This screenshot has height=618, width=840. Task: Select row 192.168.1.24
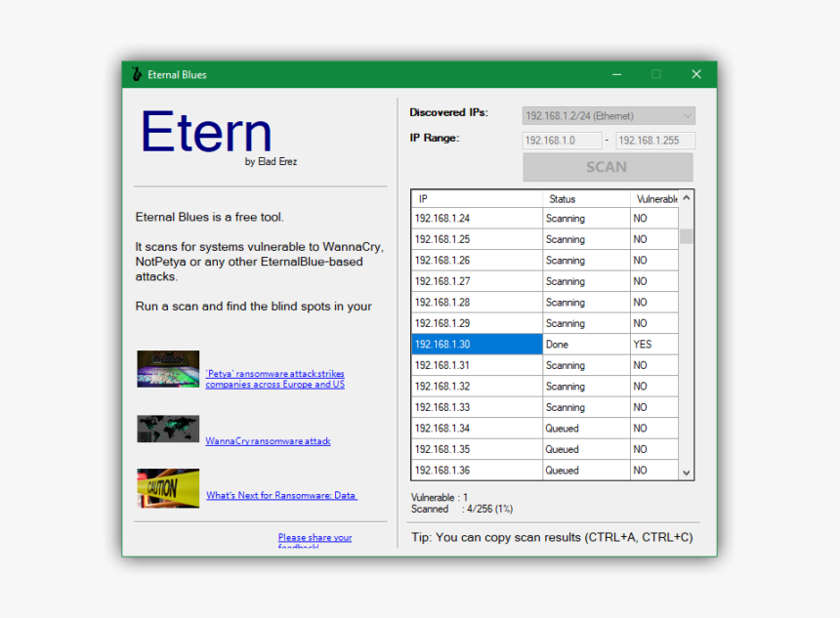pos(545,219)
